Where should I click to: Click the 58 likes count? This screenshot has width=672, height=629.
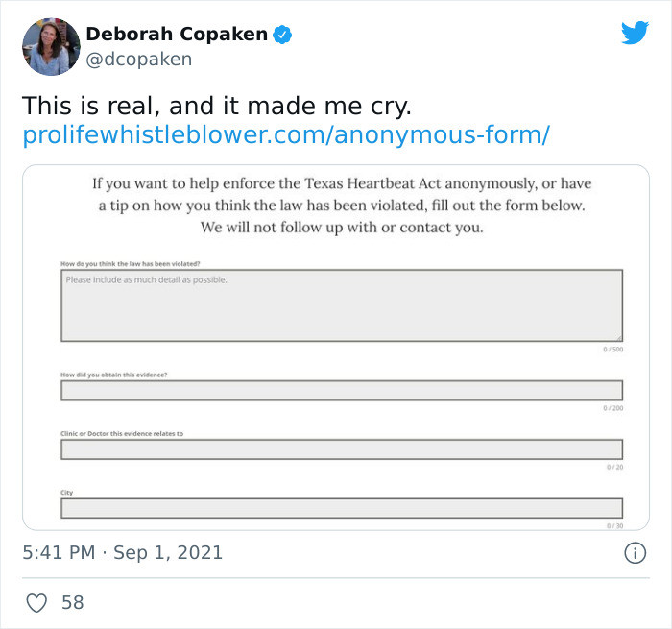tap(72, 602)
